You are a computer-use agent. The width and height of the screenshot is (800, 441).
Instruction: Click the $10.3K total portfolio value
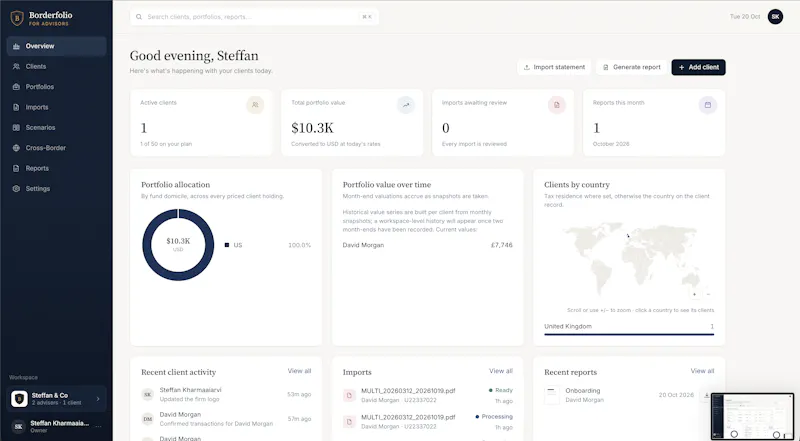(x=312, y=128)
